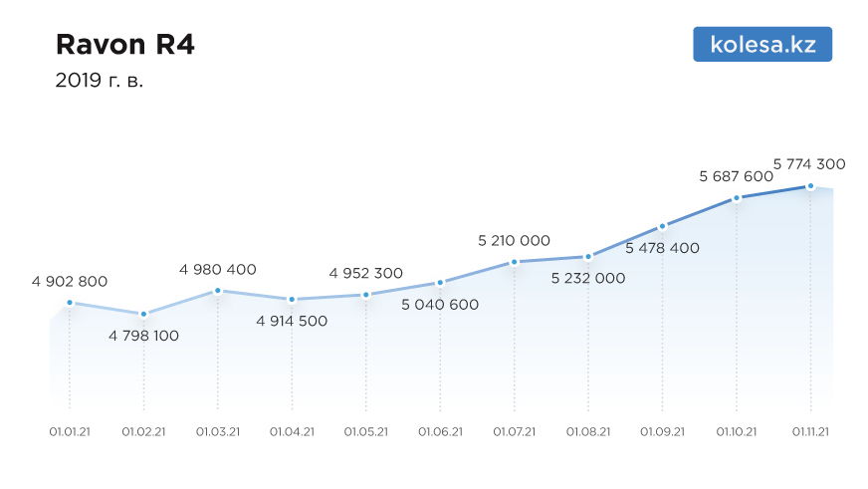Click the 01.07.21 date axis label
The width and height of the screenshot is (868, 489).
click(x=515, y=432)
